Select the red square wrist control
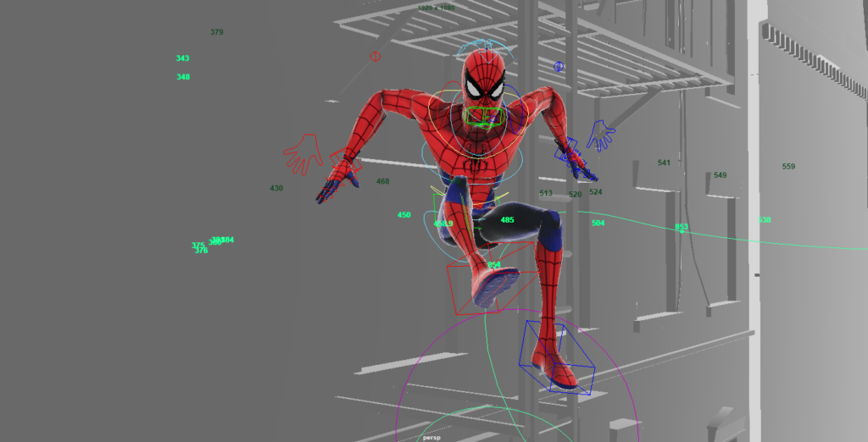The image size is (868, 442). (346, 163)
